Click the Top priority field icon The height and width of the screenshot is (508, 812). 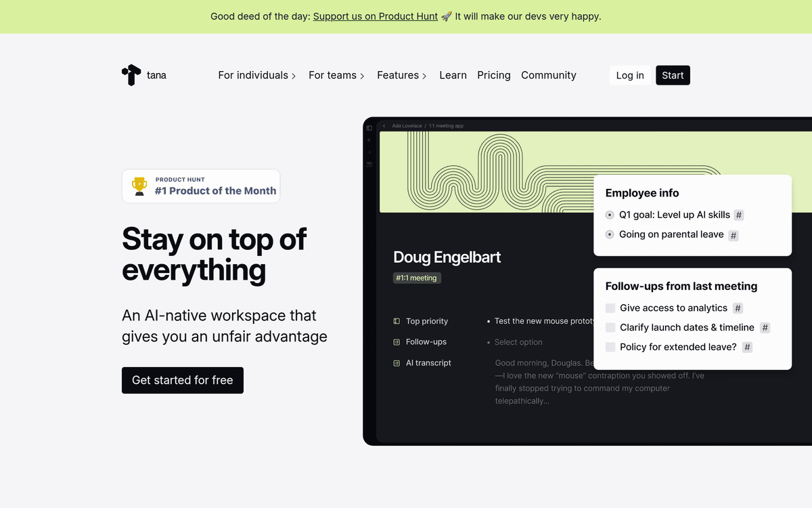tap(397, 321)
